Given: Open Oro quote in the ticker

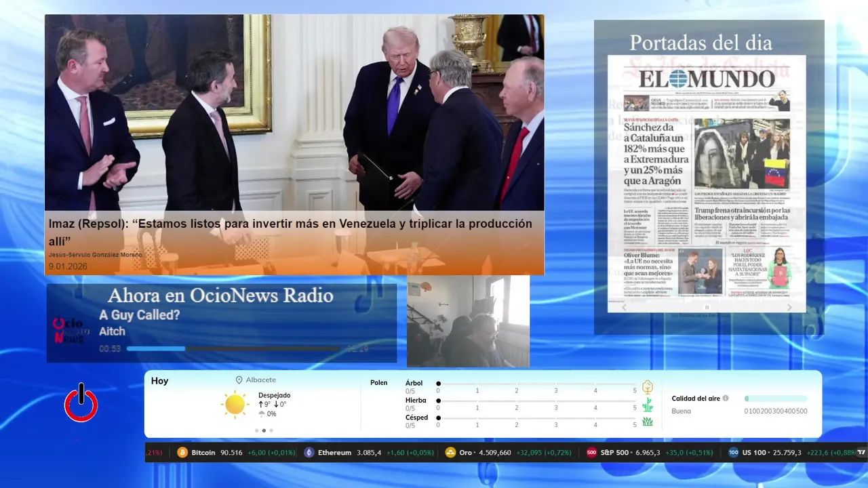Looking at the screenshot, I should click(508, 453).
